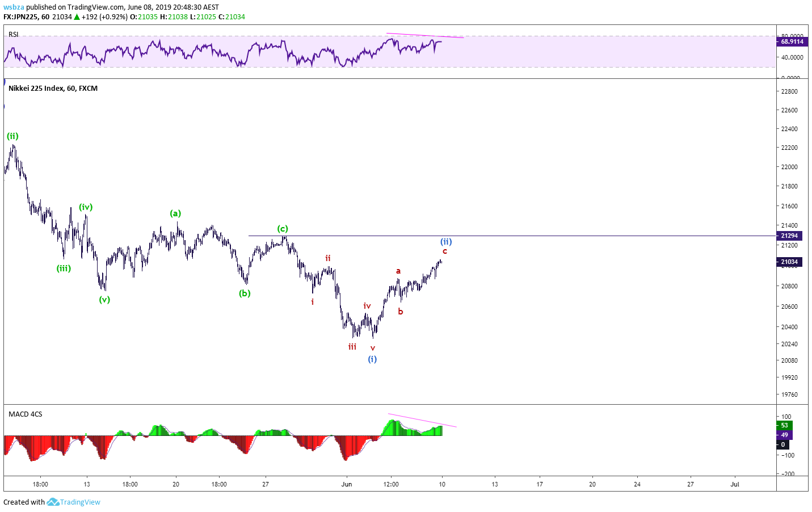Select the horizontal line at 21294
812x512 pixels.
tap(512, 236)
